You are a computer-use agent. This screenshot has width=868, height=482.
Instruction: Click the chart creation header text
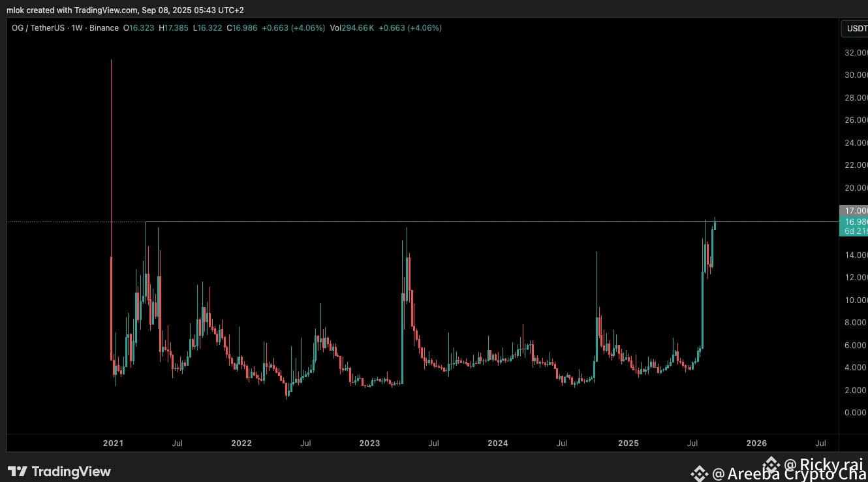click(x=125, y=10)
